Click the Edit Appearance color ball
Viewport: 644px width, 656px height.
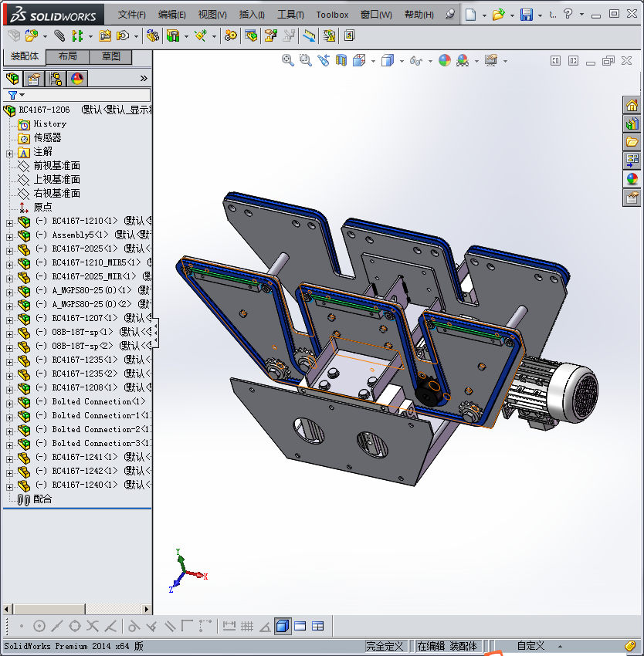point(445,61)
